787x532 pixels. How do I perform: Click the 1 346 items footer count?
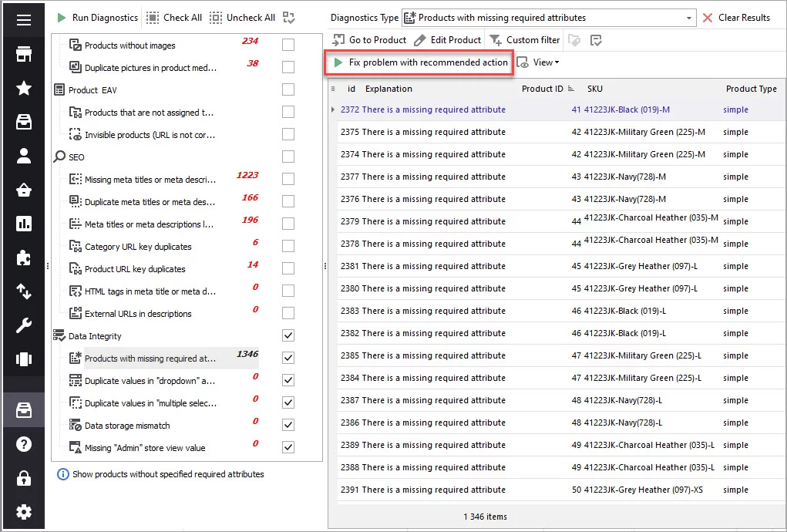coord(485,517)
